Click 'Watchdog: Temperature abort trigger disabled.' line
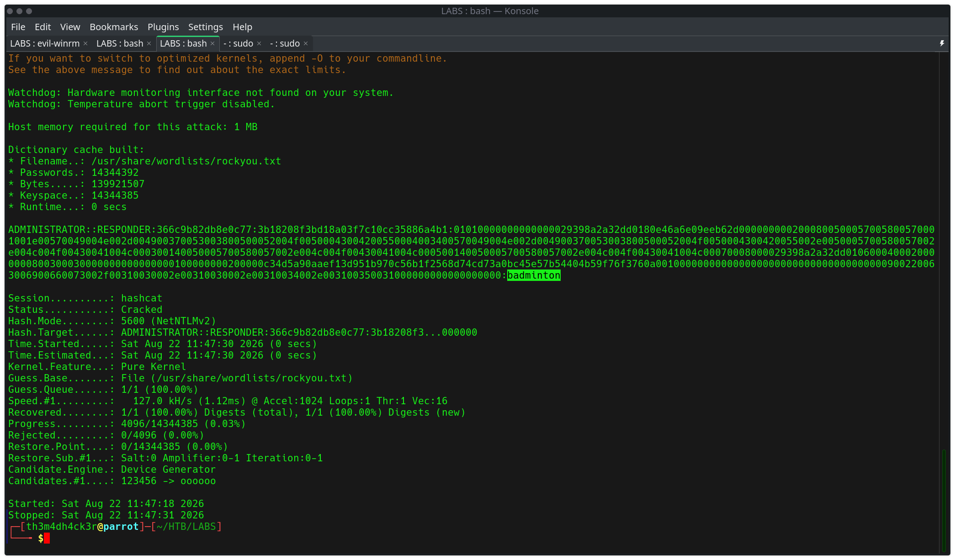This screenshot has height=560, width=955. click(141, 104)
